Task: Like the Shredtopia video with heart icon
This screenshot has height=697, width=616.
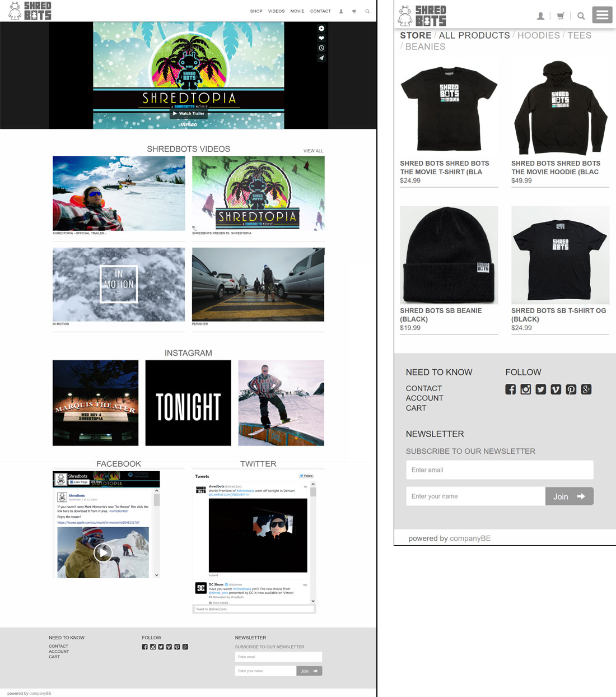Action: pyautogui.click(x=321, y=38)
